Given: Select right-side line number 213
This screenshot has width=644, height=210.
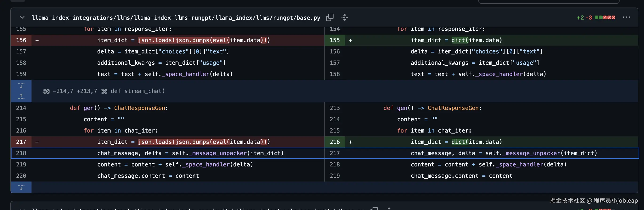Looking at the screenshot, I should [334, 108].
